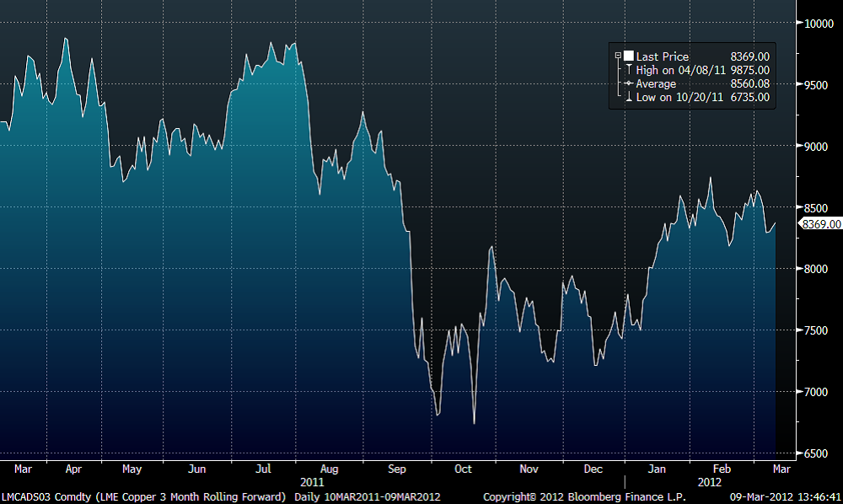This screenshot has height=504, width=843.
Task: Select the Last Price legend label
Action: coord(663,56)
